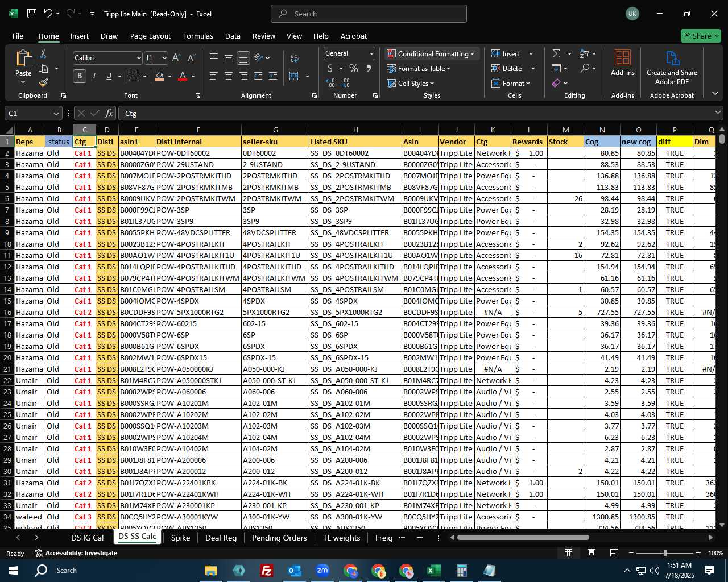Click the Delete cells button
728x582 pixels.
tap(507, 68)
